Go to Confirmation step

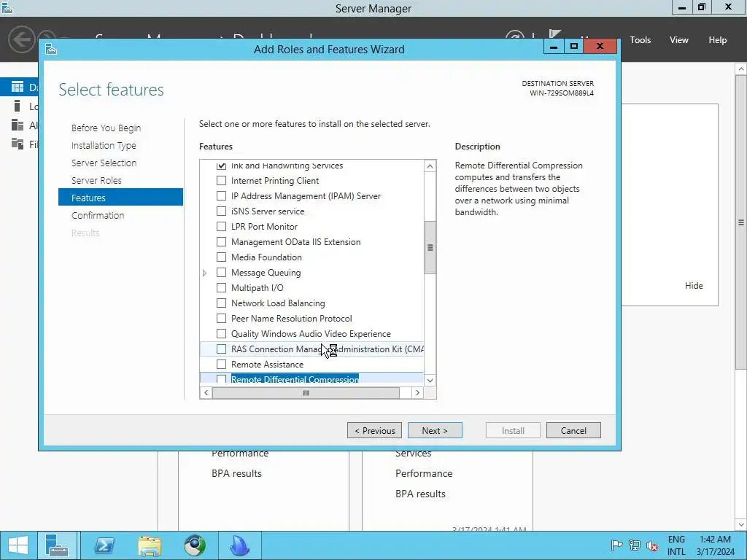coord(98,215)
